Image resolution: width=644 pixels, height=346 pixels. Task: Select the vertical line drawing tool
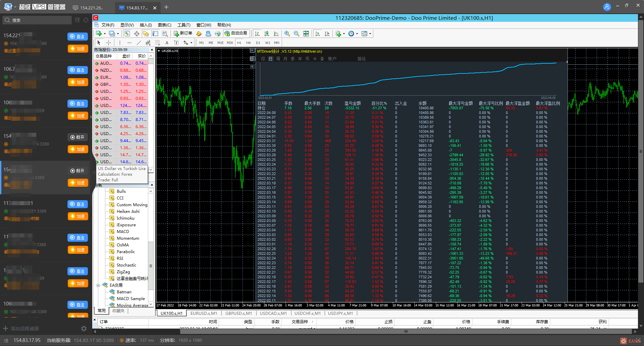[120, 43]
